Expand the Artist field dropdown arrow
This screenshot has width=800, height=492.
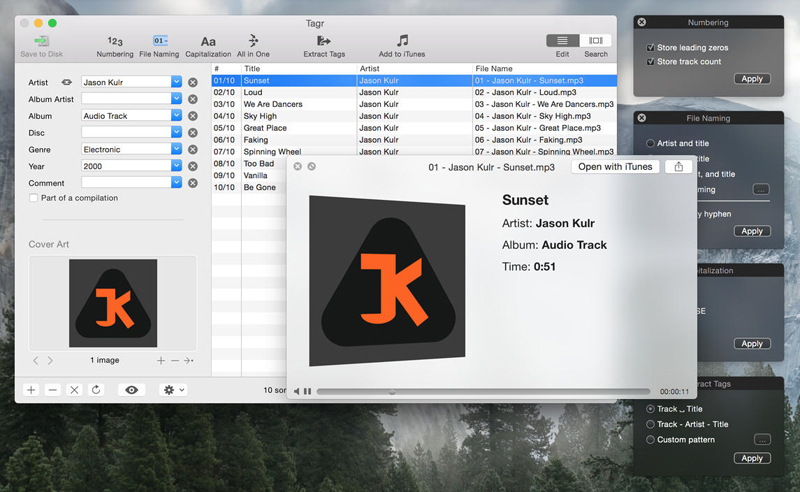click(177, 82)
